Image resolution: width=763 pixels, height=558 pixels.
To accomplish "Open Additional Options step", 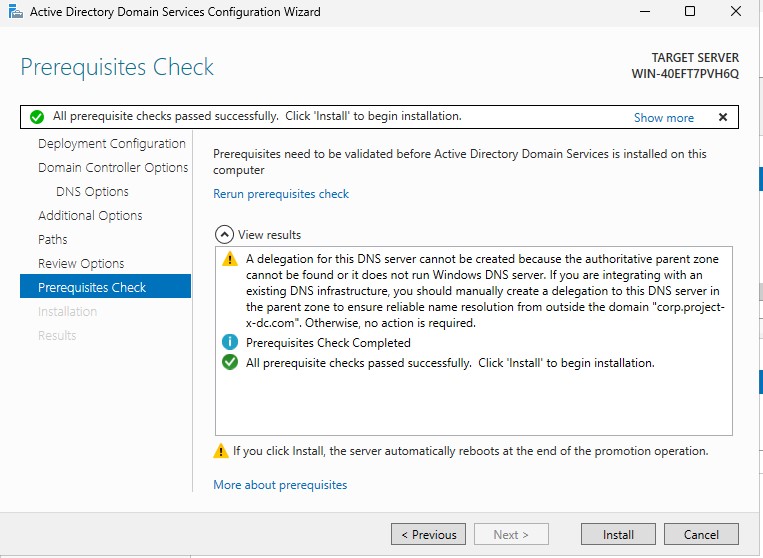I will click(x=90, y=216).
